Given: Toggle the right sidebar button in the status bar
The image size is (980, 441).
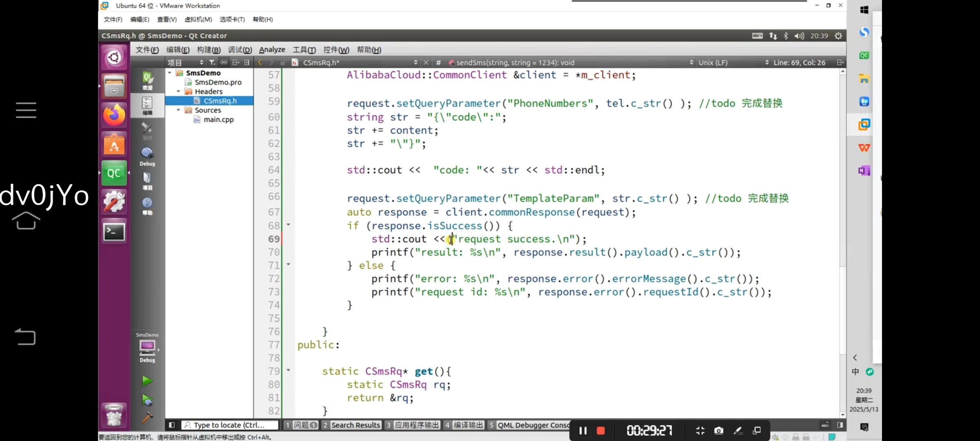Looking at the screenshot, I should [x=840, y=425].
